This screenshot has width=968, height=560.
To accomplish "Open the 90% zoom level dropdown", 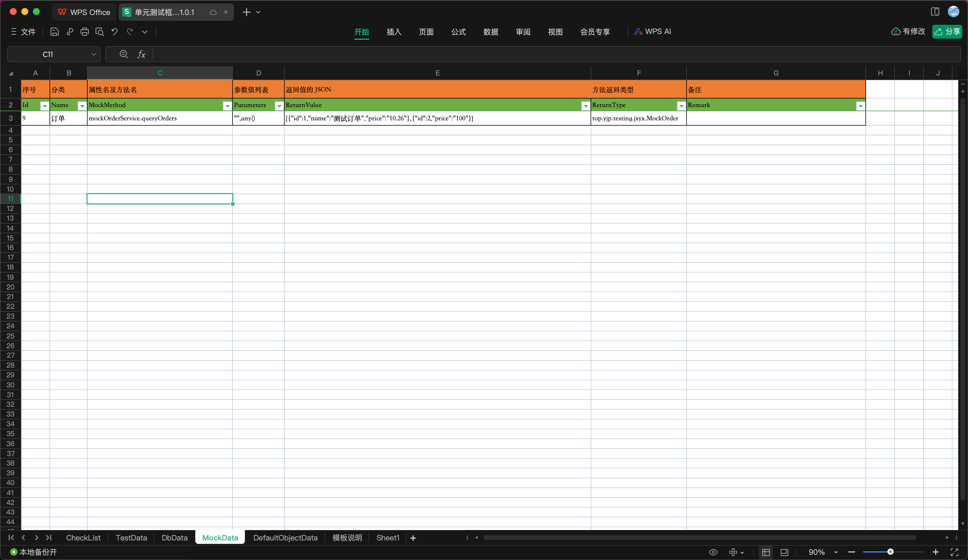I will [836, 552].
